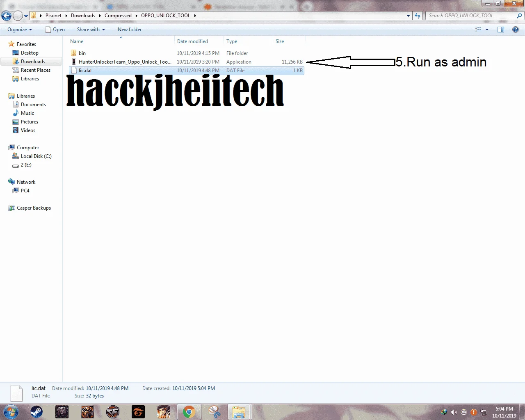Select the HunterUnlockerTeam_Oppo_Unlock_Tool application
The width and height of the screenshot is (525, 420).
pos(187,62)
